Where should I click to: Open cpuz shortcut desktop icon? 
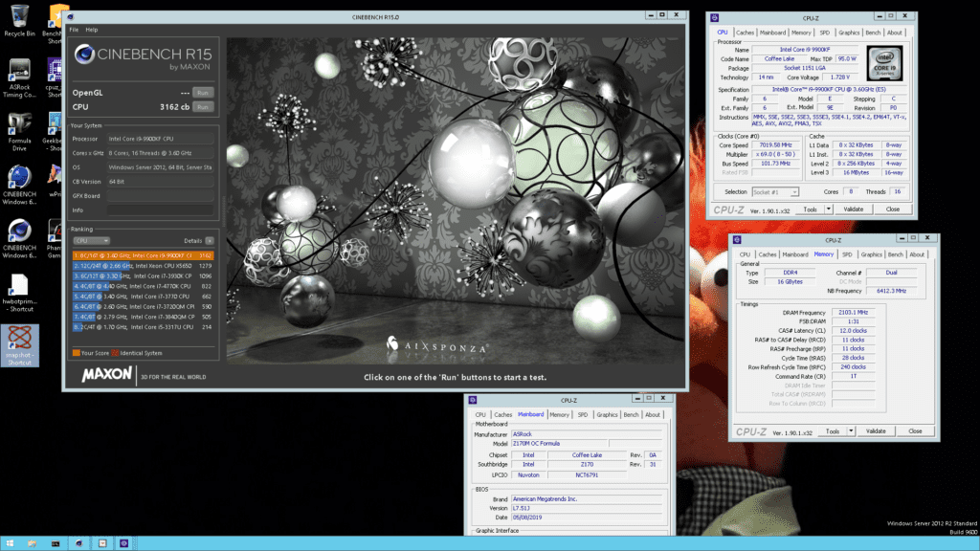(x=54, y=78)
